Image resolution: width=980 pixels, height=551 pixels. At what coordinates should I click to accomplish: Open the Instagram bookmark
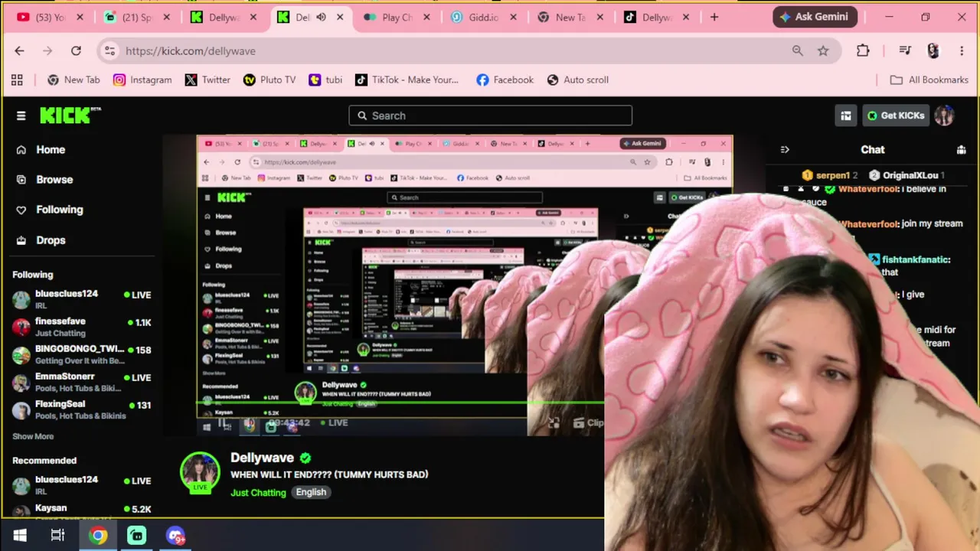pyautogui.click(x=142, y=80)
